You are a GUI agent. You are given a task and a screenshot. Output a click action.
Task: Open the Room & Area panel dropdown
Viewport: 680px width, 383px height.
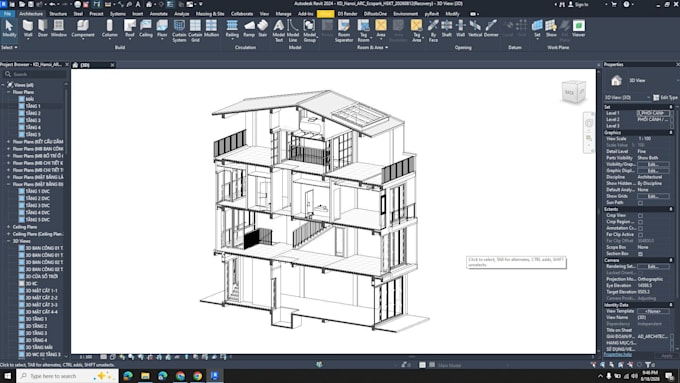[x=373, y=47]
